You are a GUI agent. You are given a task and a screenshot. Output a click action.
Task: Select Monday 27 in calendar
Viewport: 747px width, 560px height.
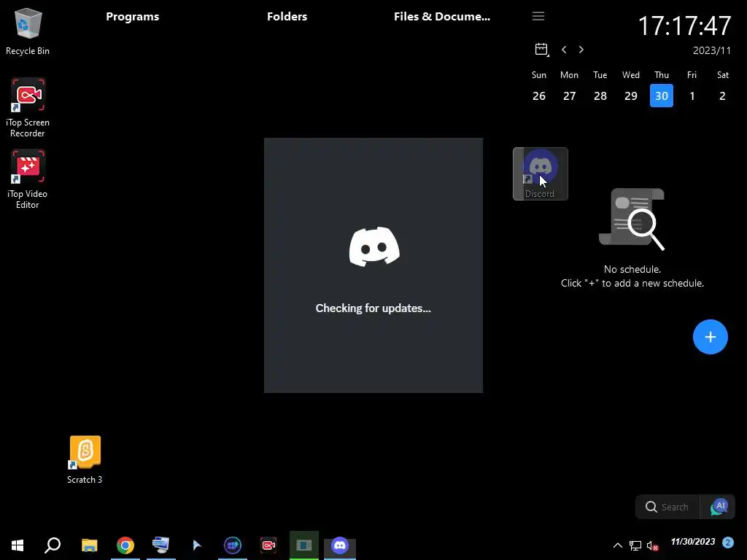point(569,96)
